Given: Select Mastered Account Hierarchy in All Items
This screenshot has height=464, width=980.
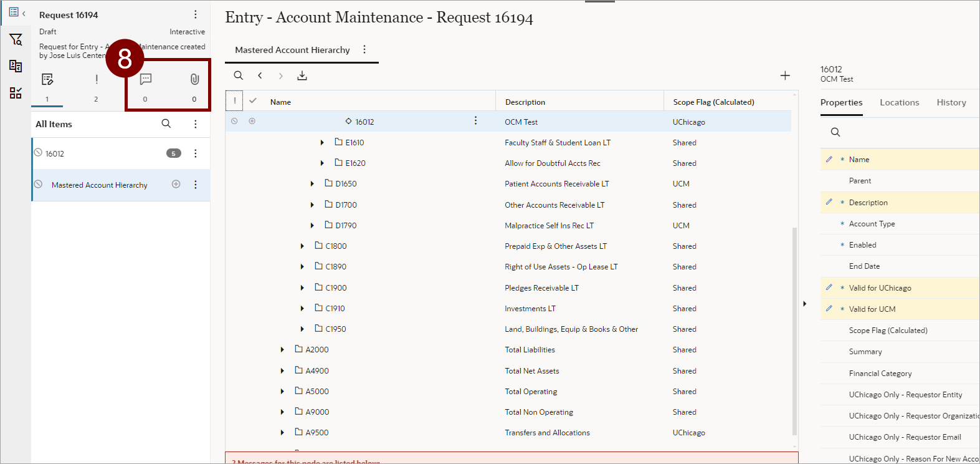Looking at the screenshot, I should (100, 185).
